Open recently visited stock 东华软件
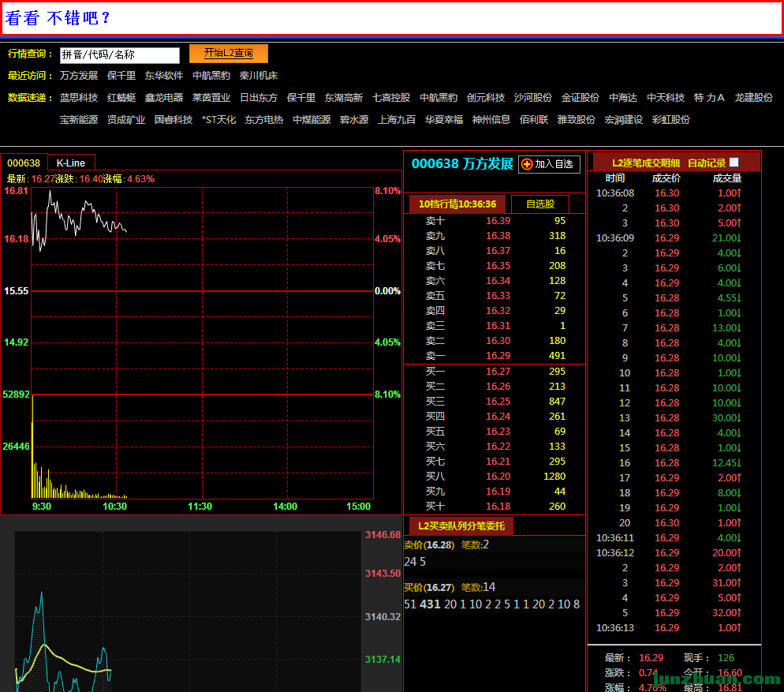Viewport: 784px width, 692px height. coord(164,76)
